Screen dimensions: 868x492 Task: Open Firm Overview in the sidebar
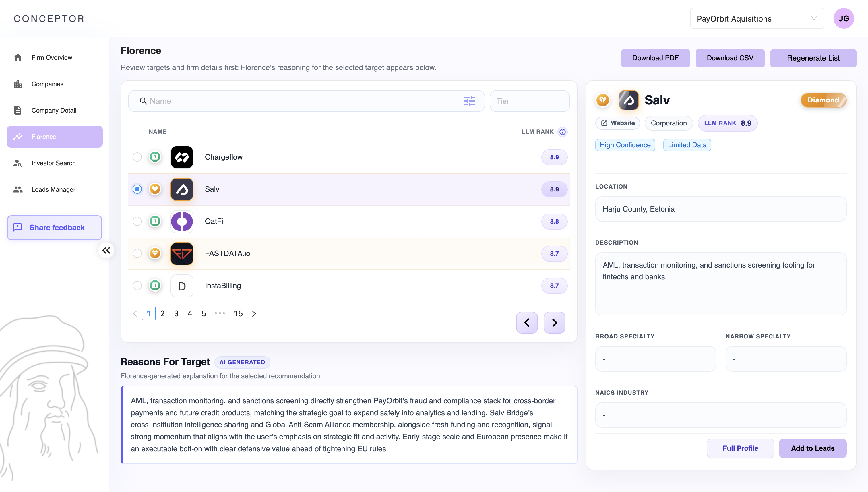pyautogui.click(x=55, y=57)
